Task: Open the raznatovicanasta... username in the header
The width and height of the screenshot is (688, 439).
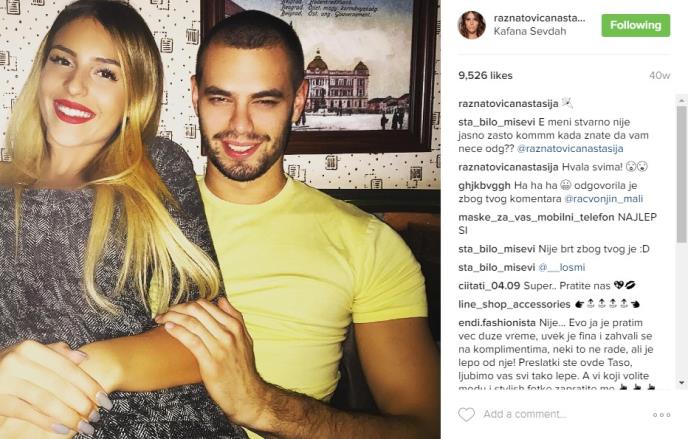Action: coord(539,18)
